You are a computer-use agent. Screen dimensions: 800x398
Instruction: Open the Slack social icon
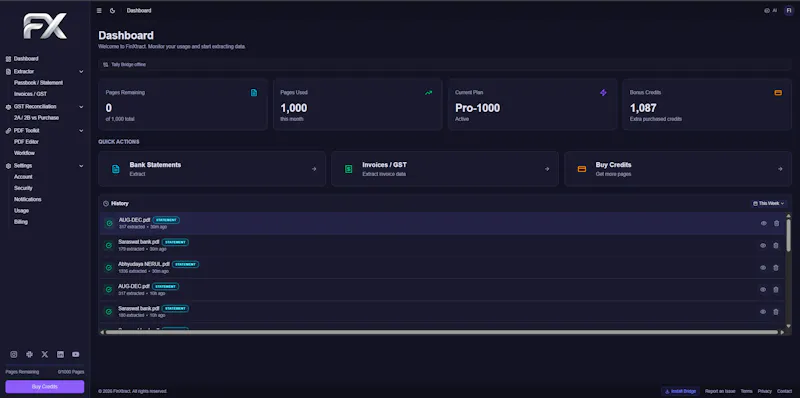click(29, 354)
